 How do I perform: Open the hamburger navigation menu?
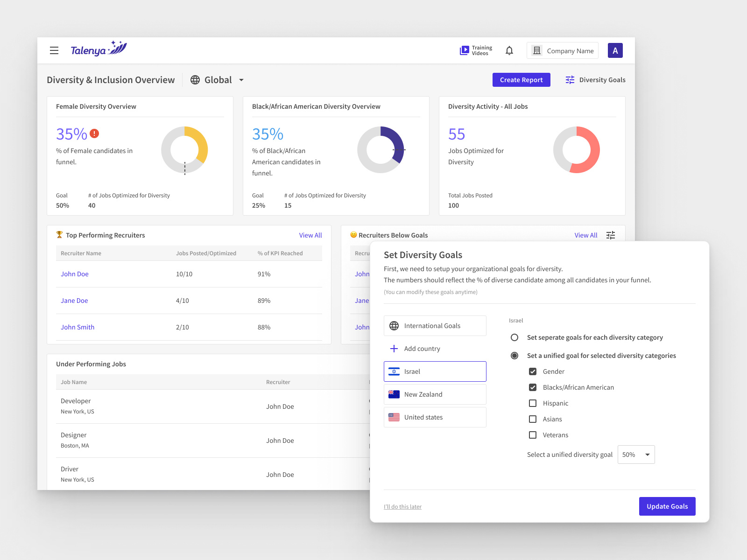(54, 50)
